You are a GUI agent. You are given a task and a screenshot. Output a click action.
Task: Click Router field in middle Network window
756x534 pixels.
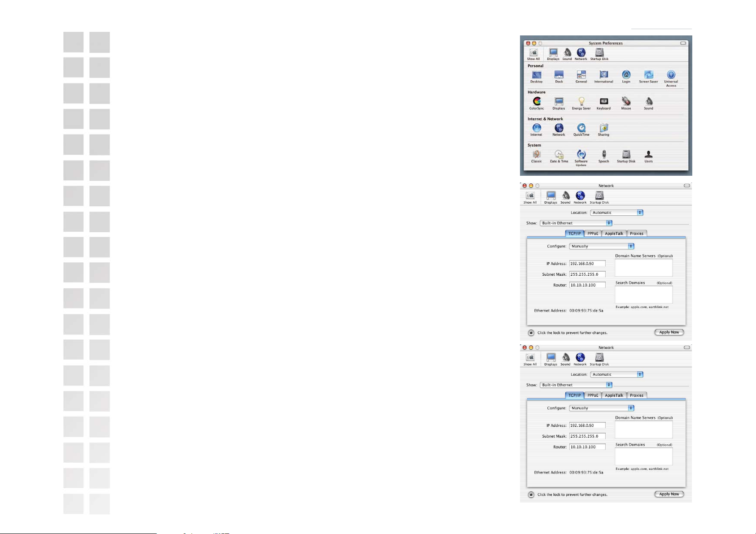tap(587, 285)
